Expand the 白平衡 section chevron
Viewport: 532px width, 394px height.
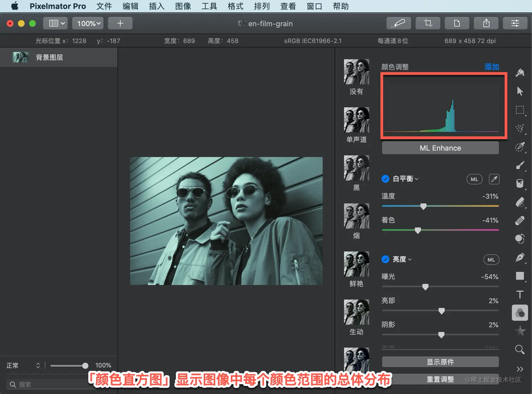click(417, 179)
